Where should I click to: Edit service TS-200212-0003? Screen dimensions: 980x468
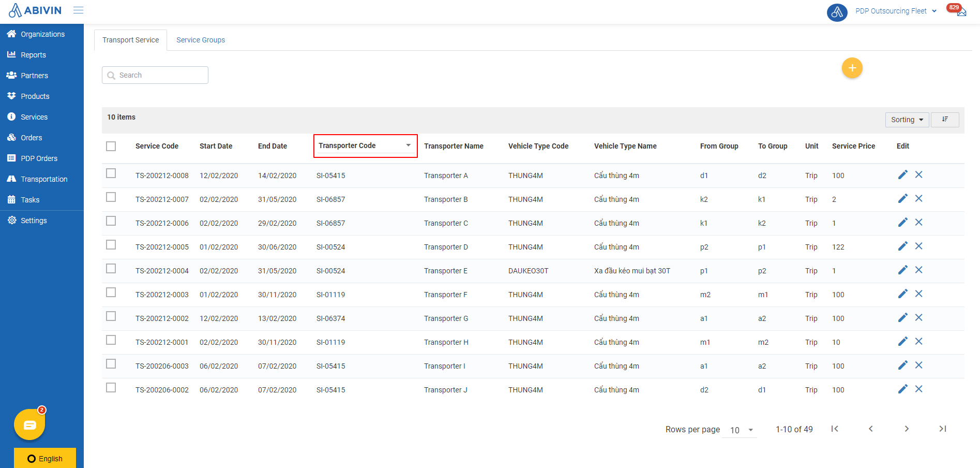(x=902, y=294)
